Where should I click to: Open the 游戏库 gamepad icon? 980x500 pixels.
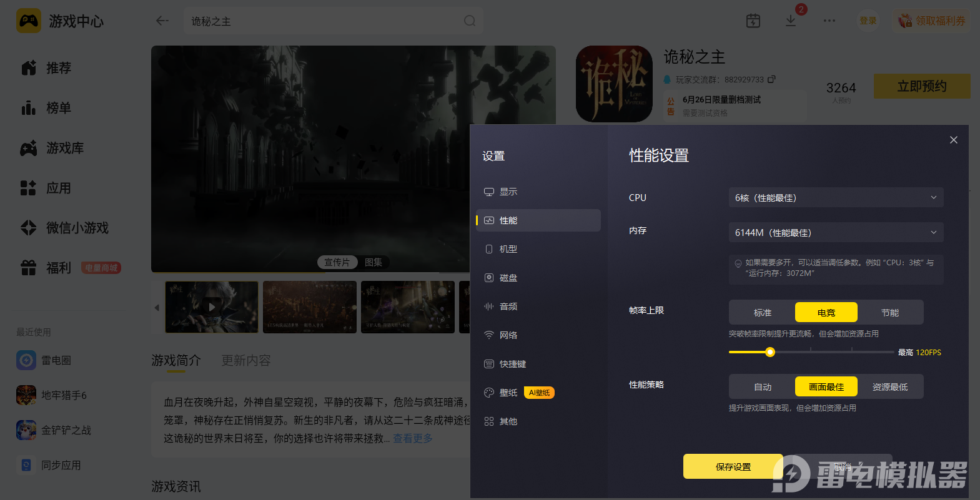[x=29, y=148]
